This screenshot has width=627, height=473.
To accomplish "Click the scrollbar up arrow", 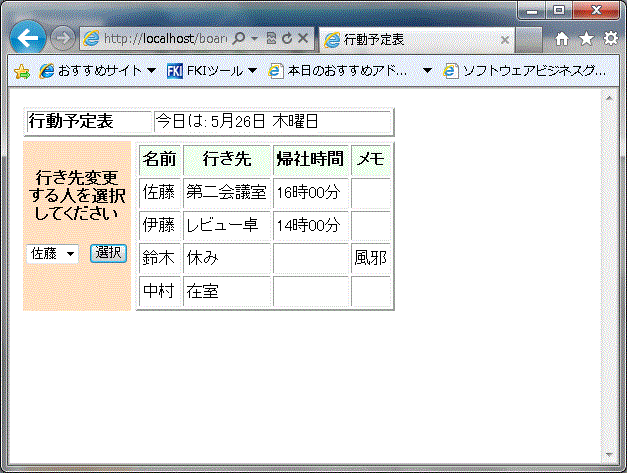I will pyautogui.click(x=609, y=98).
